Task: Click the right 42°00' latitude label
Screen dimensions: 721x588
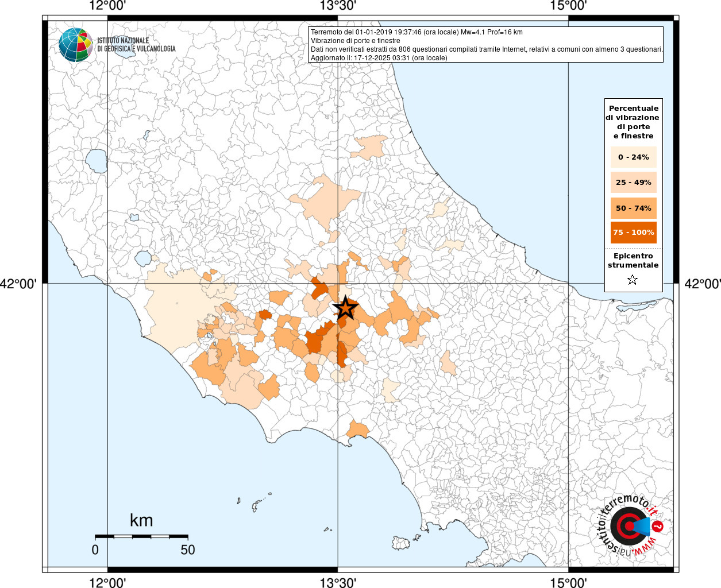Action: 702,284
